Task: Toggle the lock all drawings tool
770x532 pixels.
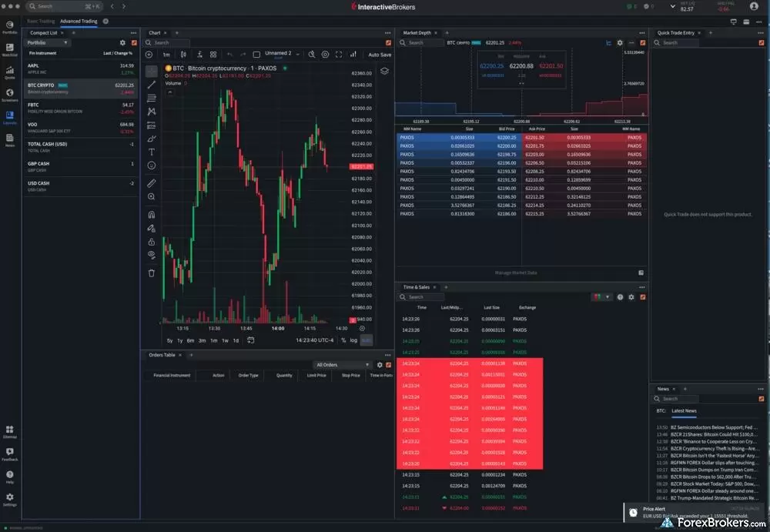Action: click(x=152, y=242)
